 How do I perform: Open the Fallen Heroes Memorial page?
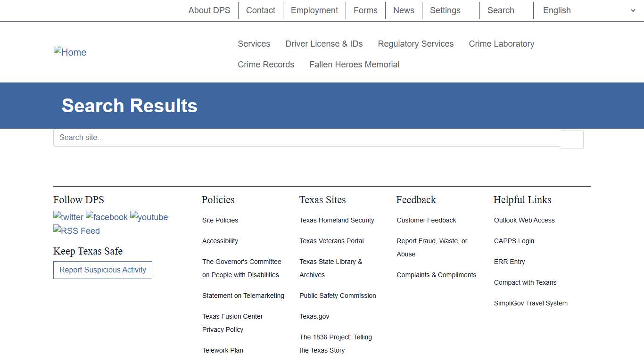(354, 64)
